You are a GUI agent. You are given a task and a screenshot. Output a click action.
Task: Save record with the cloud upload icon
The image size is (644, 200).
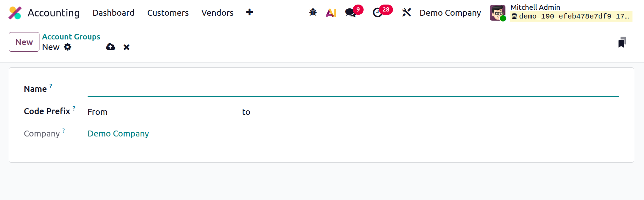pyautogui.click(x=111, y=47)
